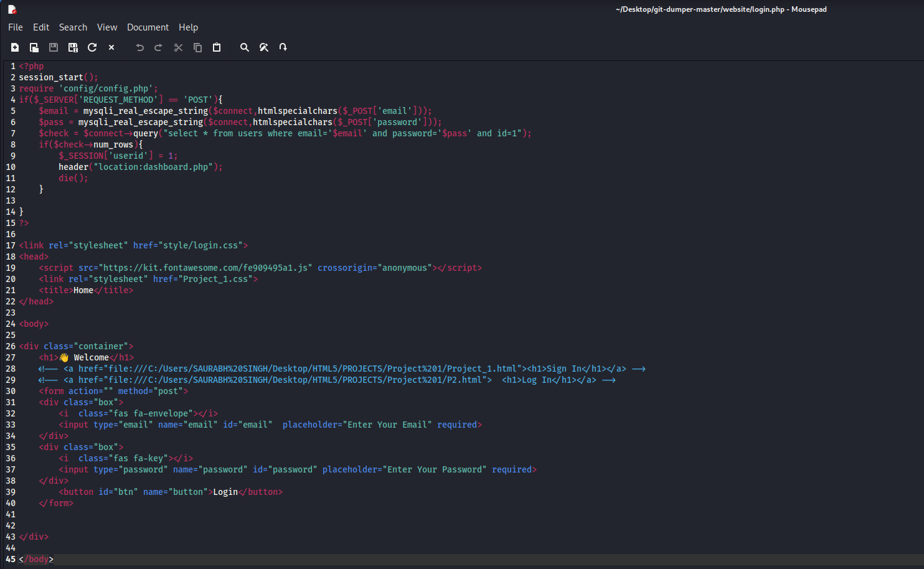Click 'num_rows' on line 8
The height and width of the screenshot is (569, 924).
pos(113,144)
